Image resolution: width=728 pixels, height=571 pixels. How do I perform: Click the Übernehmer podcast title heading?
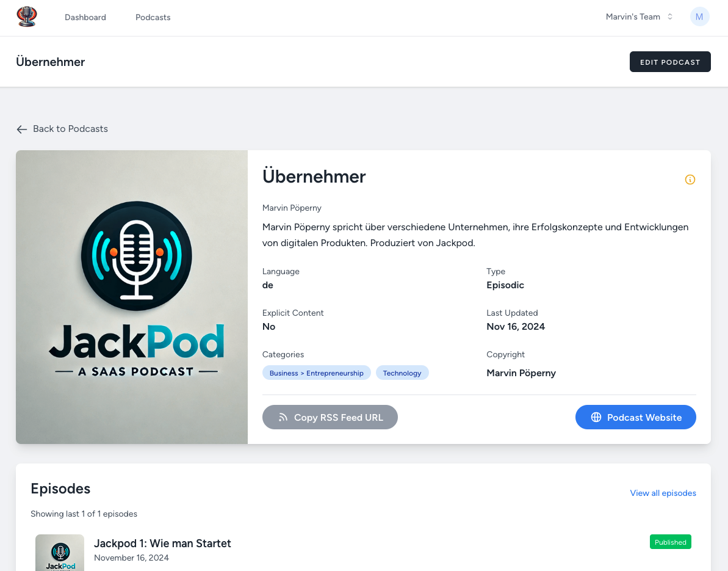pyautogui.click(x=314, y=176)
